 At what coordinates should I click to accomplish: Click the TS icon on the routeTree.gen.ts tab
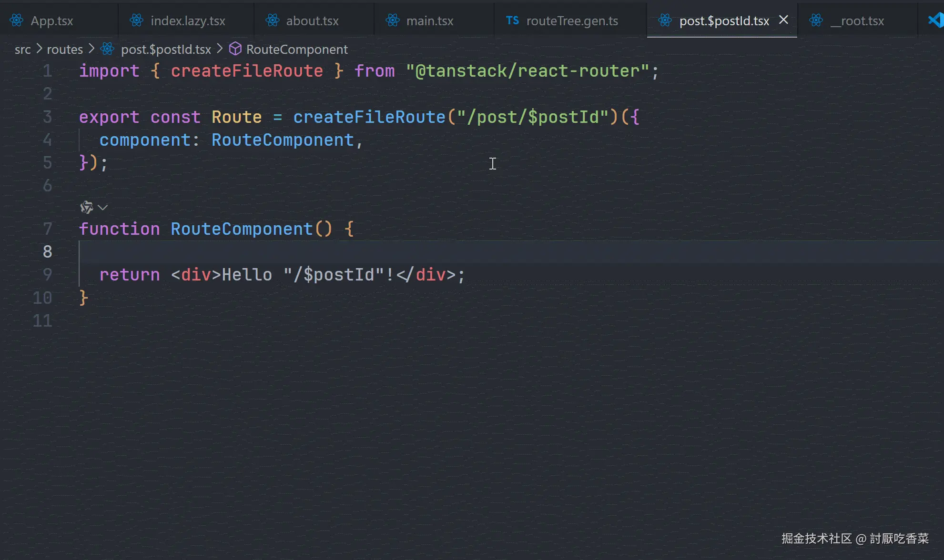click(x=512, y=20)
